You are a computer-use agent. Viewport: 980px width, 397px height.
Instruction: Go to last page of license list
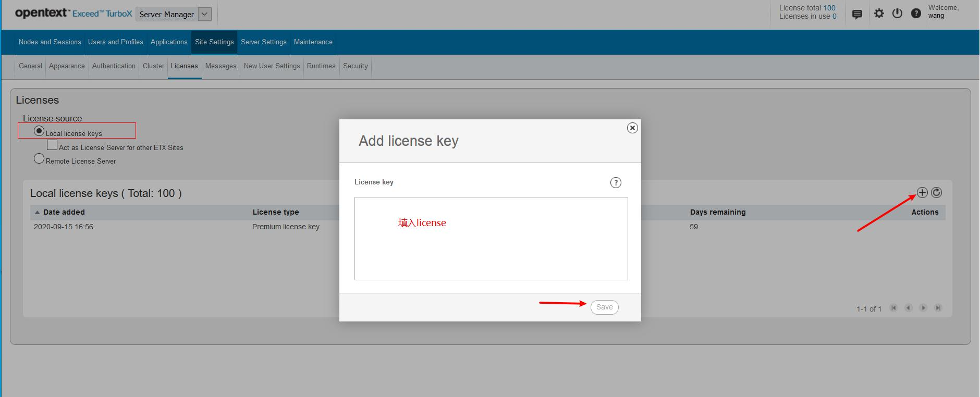click(x=938, y=308)
